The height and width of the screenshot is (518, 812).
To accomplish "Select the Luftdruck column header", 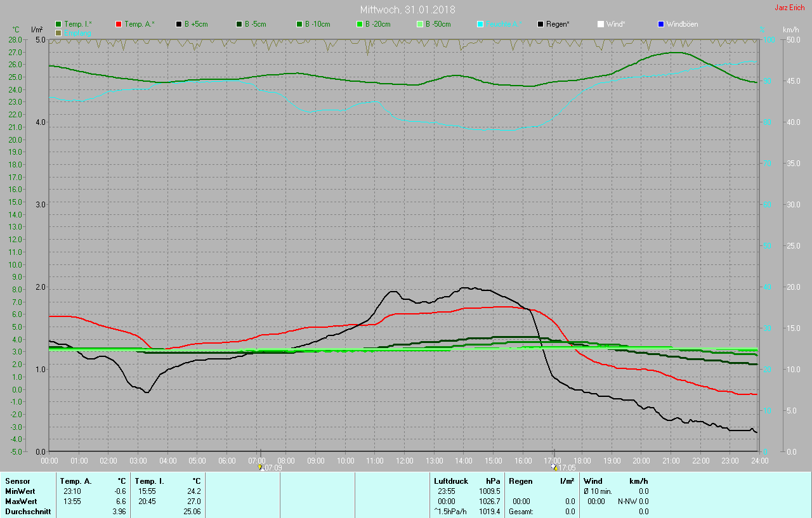I will 451,481.
